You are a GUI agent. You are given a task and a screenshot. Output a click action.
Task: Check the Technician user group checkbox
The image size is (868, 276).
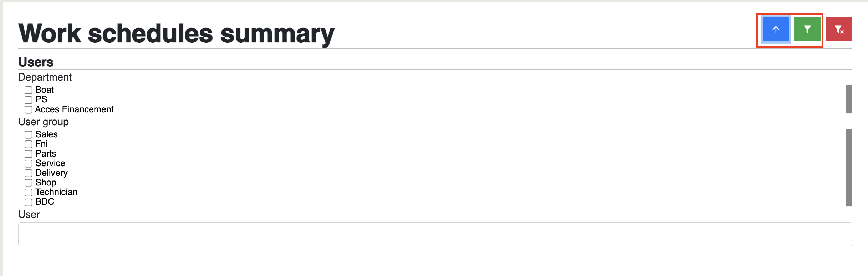[x=29, y=192]
